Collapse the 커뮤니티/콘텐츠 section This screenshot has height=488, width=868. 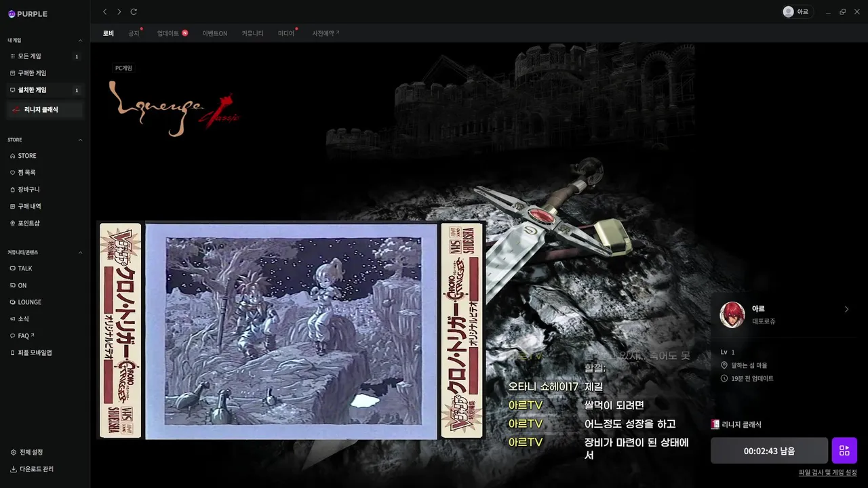click(80, 253)
